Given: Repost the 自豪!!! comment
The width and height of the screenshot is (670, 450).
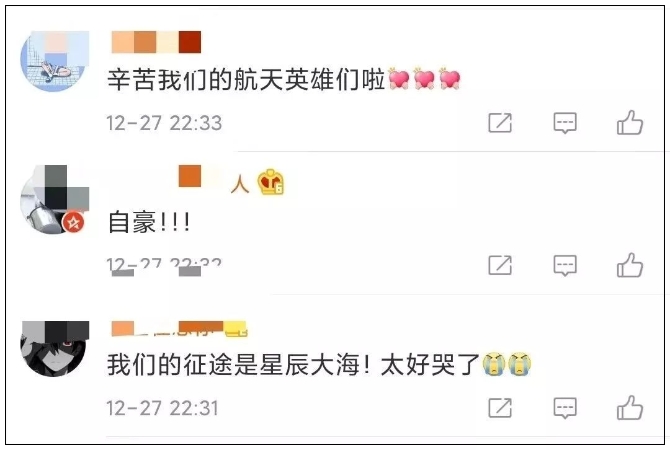Looking at the screenshot, I should click(x=500, y=265).
